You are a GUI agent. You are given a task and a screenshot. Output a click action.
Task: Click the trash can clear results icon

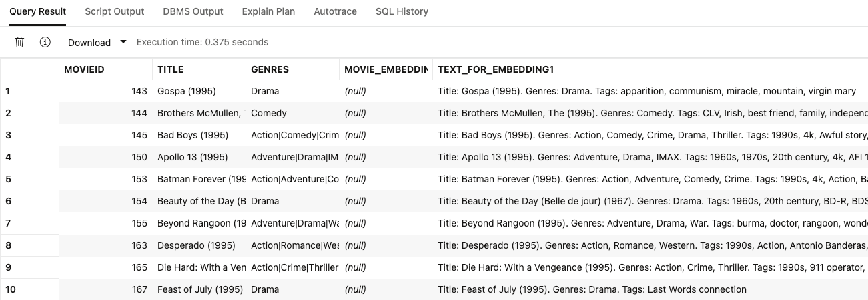(19, 42)
